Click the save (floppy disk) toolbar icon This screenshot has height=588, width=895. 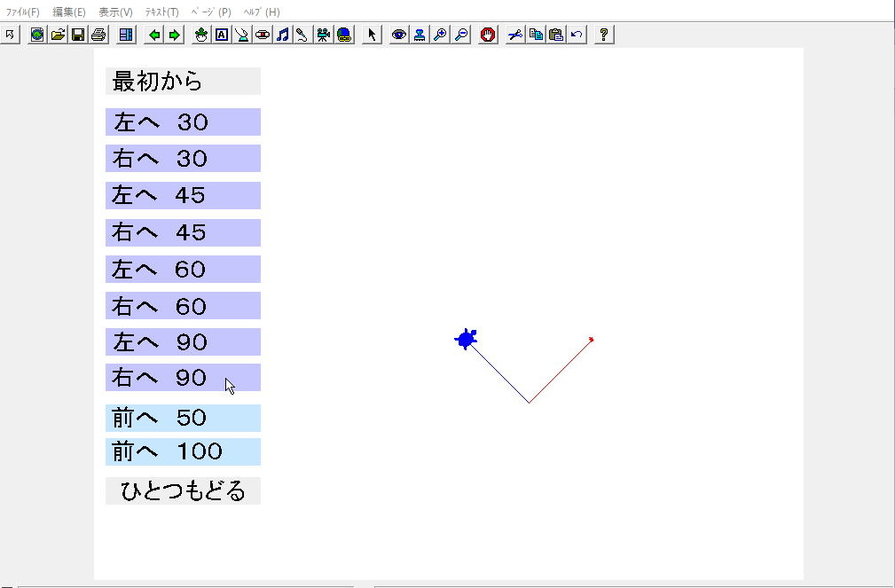[x=78, y=35]
